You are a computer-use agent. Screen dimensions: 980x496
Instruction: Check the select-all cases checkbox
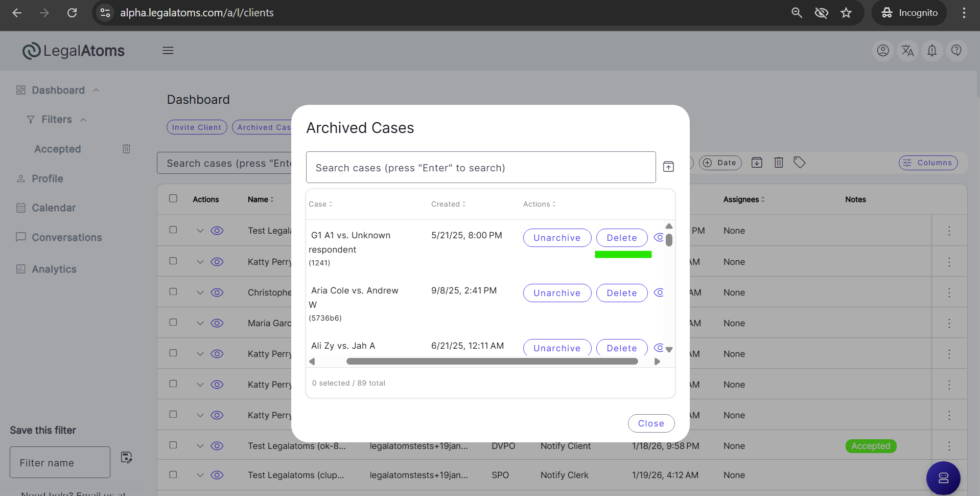pyautogui.click(x=173, y=198)
